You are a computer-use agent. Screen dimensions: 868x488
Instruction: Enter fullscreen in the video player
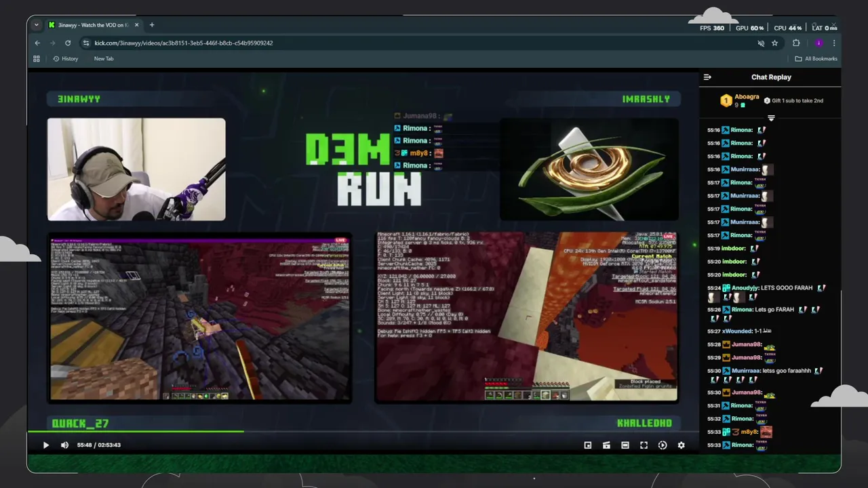coord(644,445)
